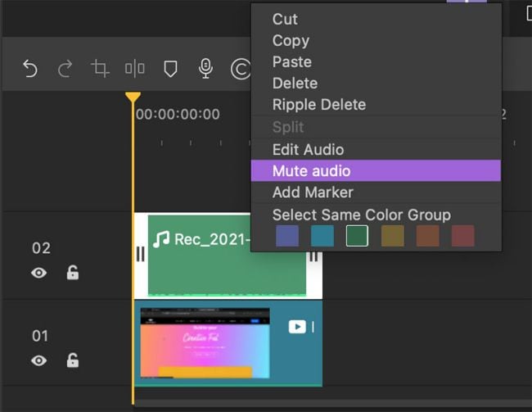Add a marker with the shield icon
This screenshot has width=532, height=412.
pyautogui.click(x=170, y=70)
